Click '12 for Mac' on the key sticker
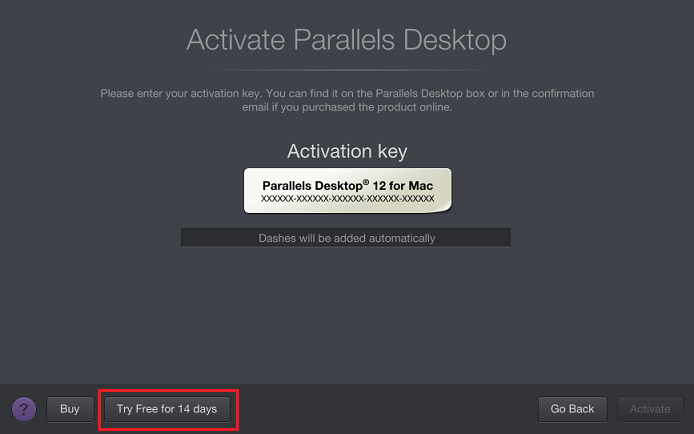The image size is (694, 434). click(403, 185)
